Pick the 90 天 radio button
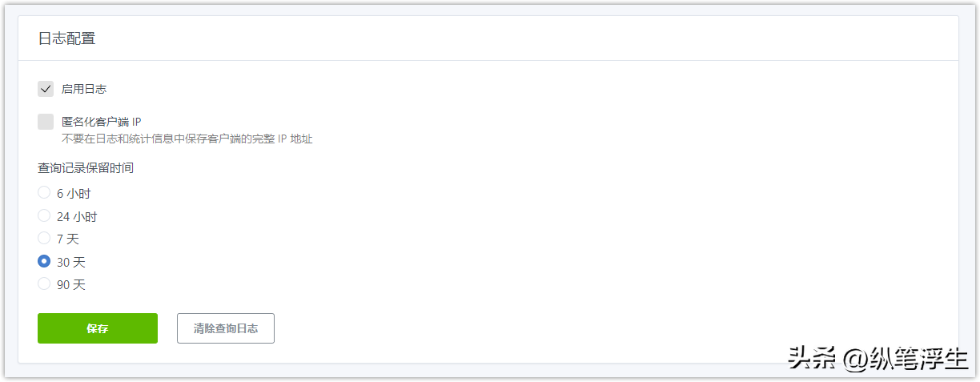The height and width of the screenshot is (382, 980). click(44, 283)
